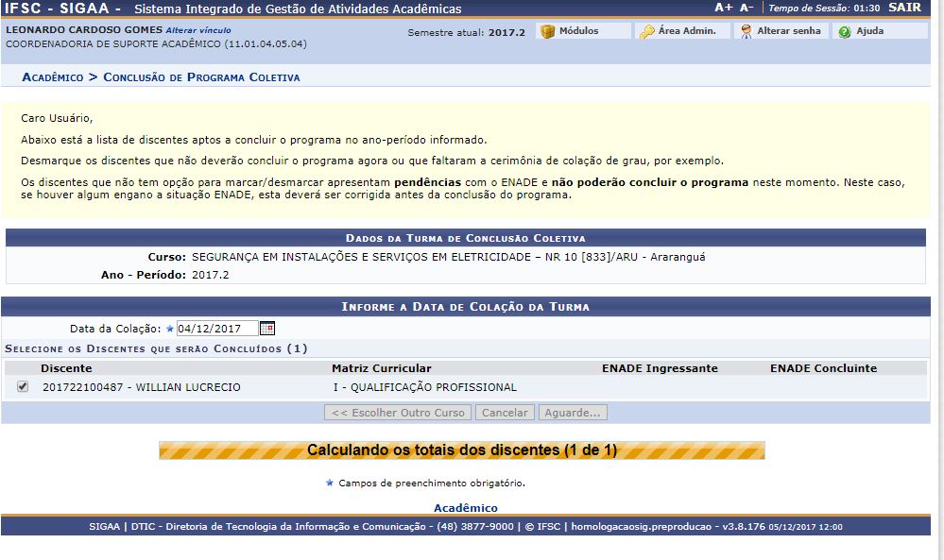Open the calendar picker for Data da Colação

tap(266, 328)
